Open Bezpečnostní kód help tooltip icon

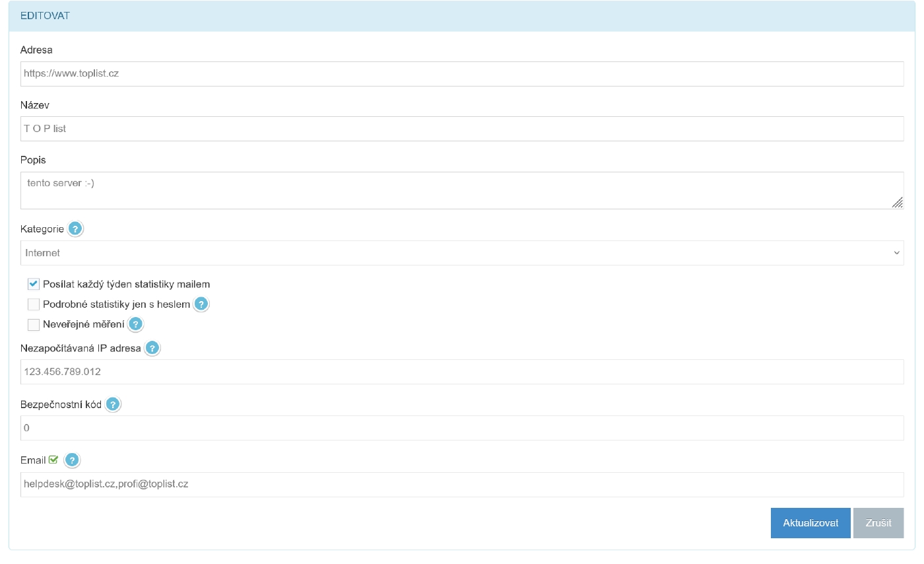coord(113,405)
